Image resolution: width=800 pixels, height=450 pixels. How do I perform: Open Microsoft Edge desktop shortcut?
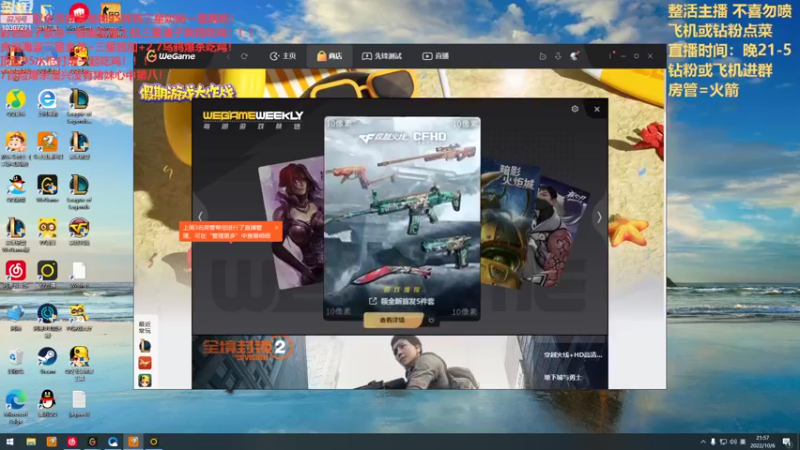tap(16, 406)
